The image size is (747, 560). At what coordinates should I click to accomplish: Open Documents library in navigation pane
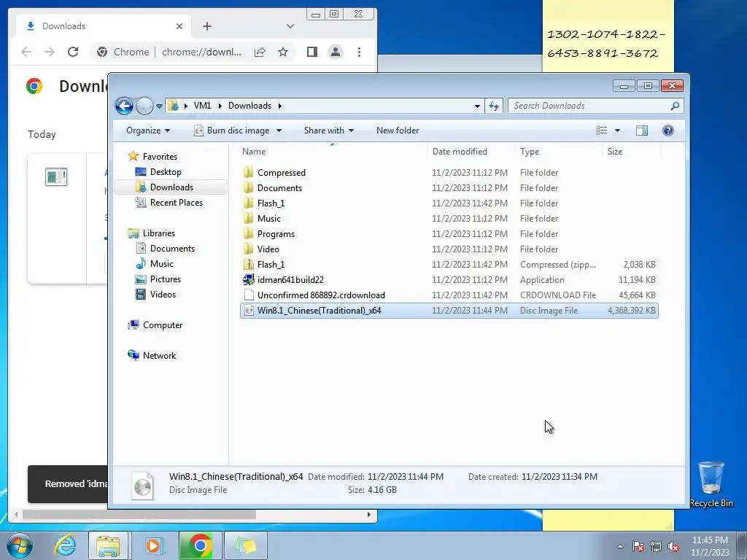pos(166,248)
